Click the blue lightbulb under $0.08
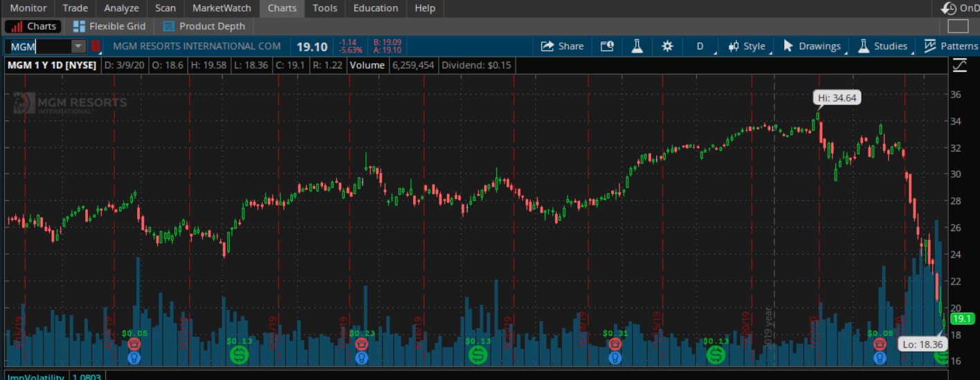This screenshot has height=380, width=980. pos(880,358)
